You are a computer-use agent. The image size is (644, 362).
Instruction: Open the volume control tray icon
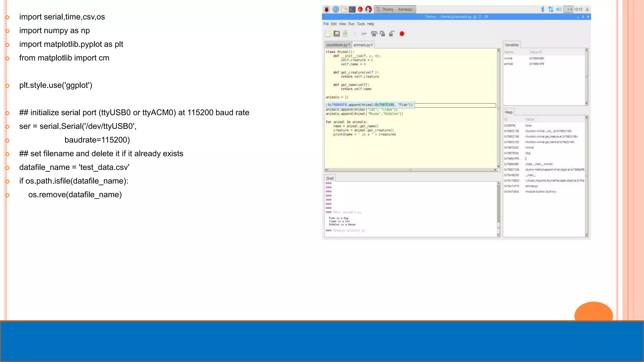(x=558, y=9)
